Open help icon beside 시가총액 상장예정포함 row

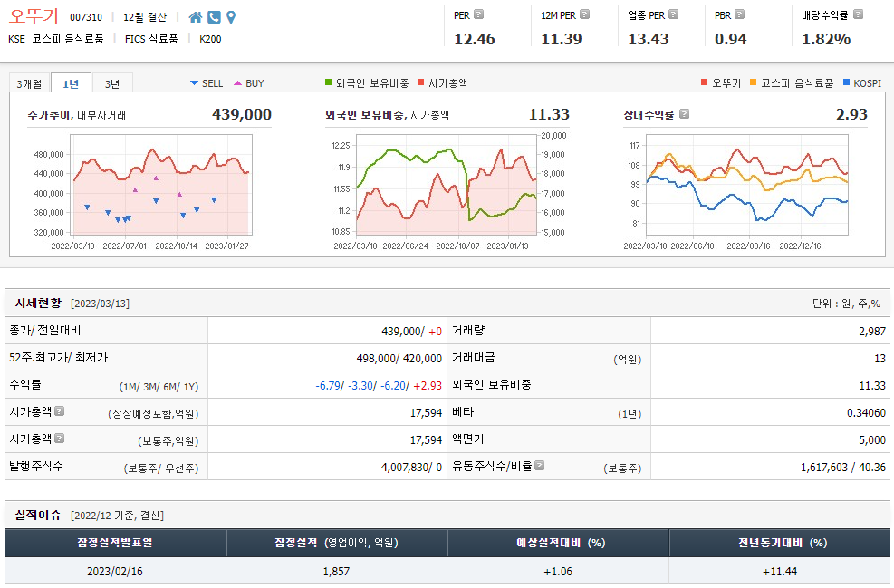coord(59,410)
